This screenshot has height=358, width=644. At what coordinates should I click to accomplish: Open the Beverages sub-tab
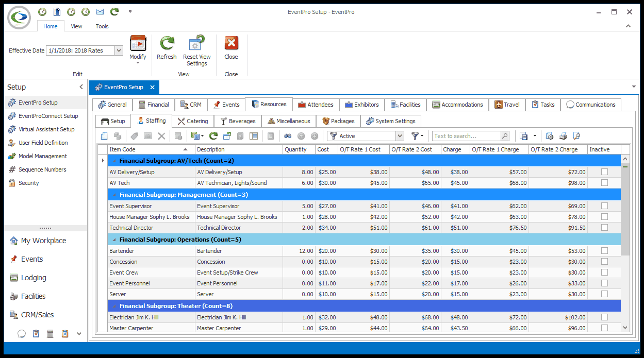click(237, 121)
